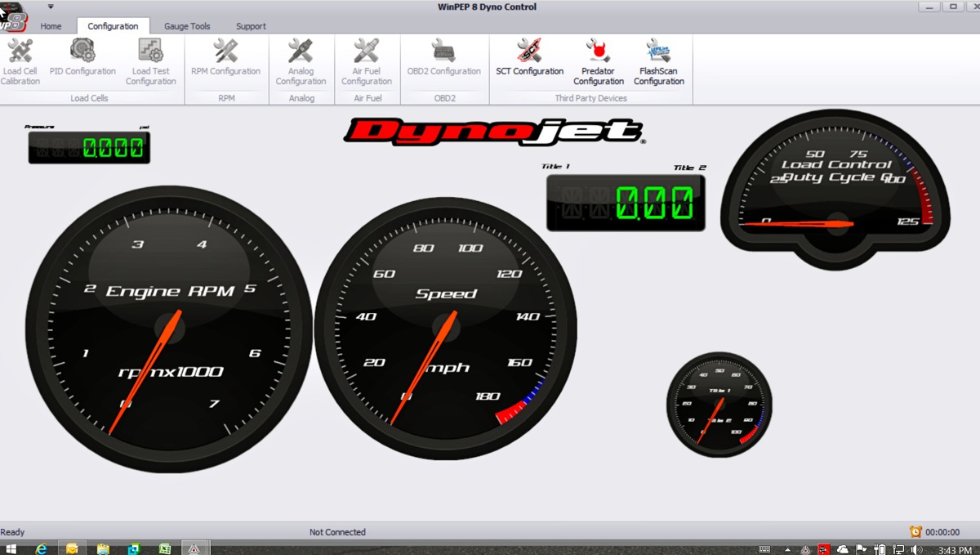This screenshot has width=980, height=555.
Task: Click the network tray icon
Action: click(898, 549)
